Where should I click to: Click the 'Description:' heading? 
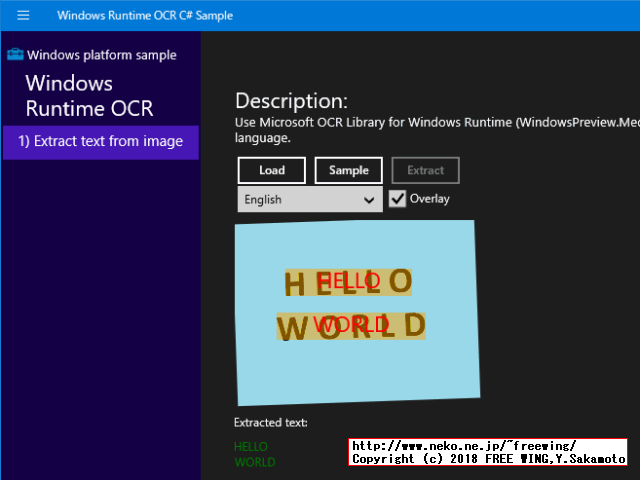(291, 101)
